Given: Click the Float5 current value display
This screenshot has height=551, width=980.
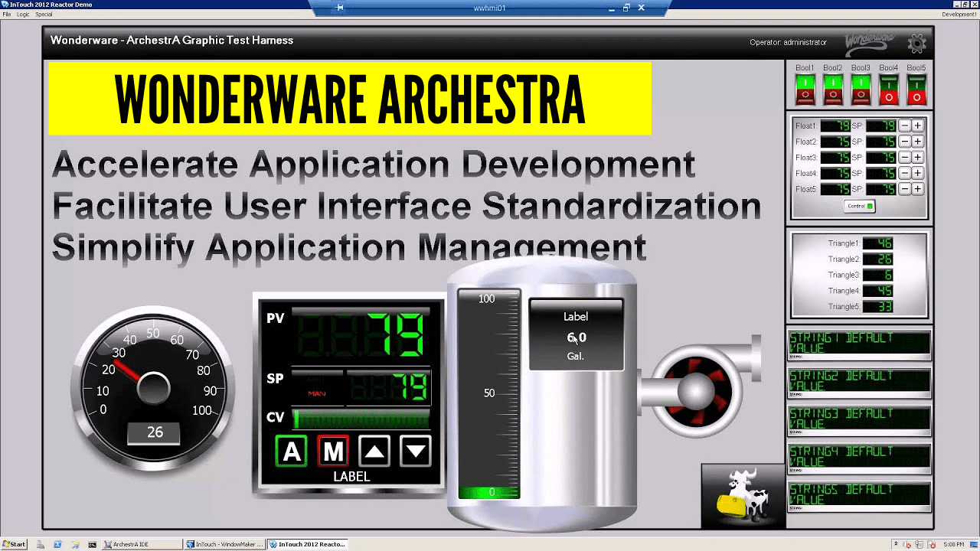Looking at the screenshot, I should pos(835,188).
